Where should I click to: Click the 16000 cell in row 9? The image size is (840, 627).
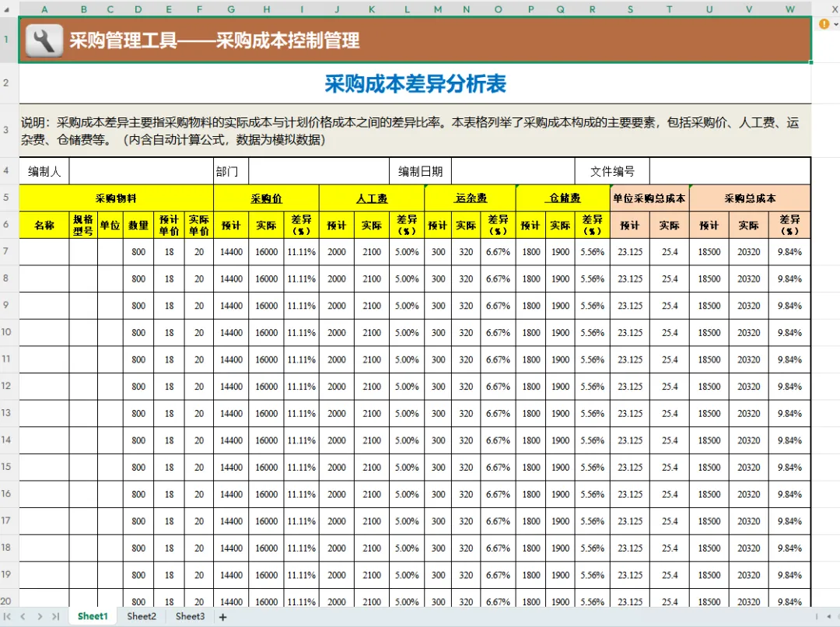[x=266, y=306]
